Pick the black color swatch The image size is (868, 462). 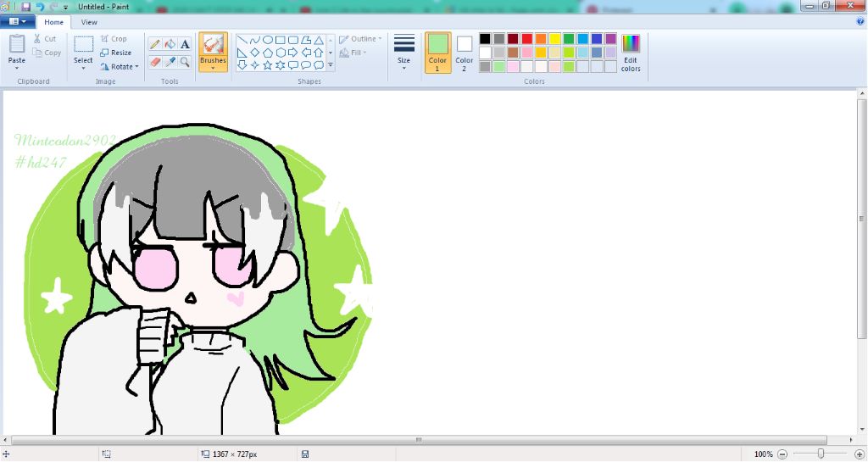point(485,39)
